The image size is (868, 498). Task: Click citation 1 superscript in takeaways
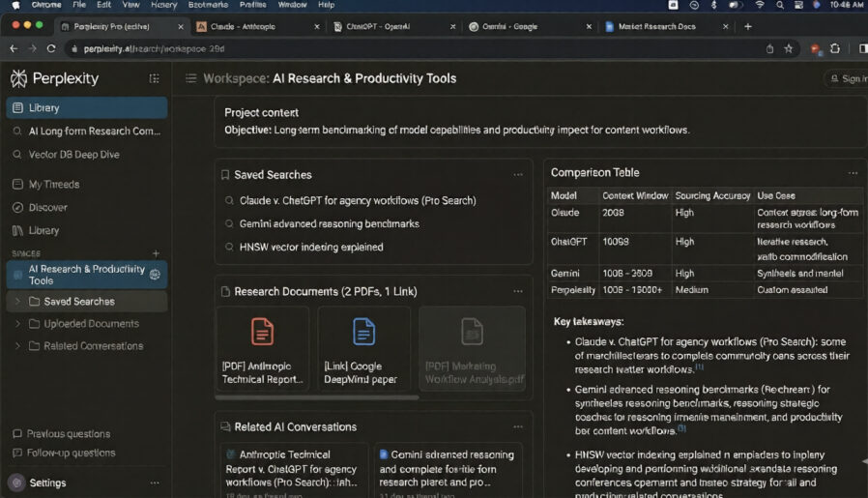tap(700, 366)
